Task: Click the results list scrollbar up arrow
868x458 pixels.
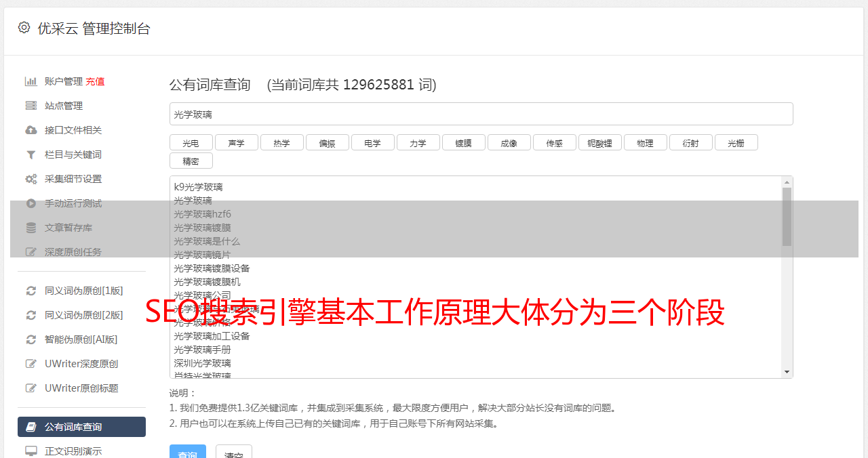Action: coord(787,182)
